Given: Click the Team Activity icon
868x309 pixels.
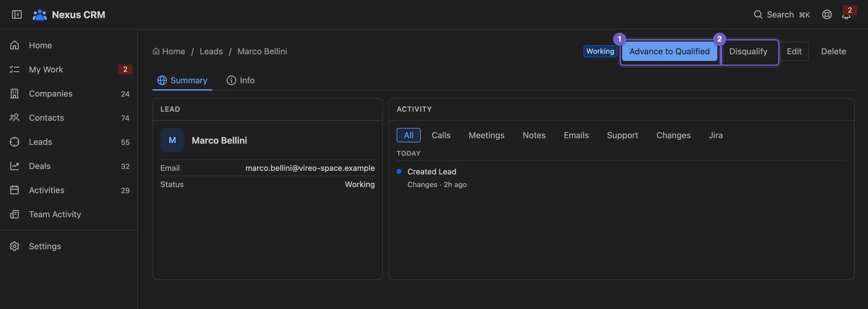Looking at the screenshot, I should tap(14, 214).
